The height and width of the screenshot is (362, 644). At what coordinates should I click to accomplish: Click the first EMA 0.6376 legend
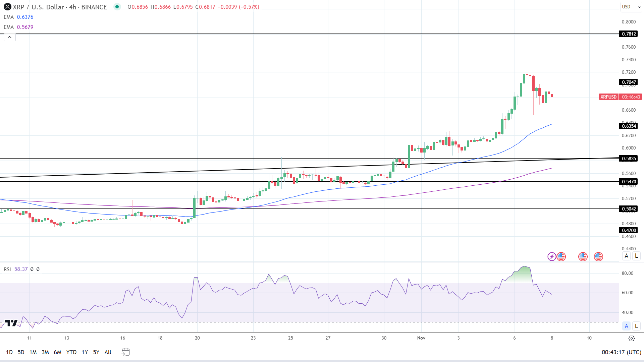pyautogui.click(x=18, y=17)
